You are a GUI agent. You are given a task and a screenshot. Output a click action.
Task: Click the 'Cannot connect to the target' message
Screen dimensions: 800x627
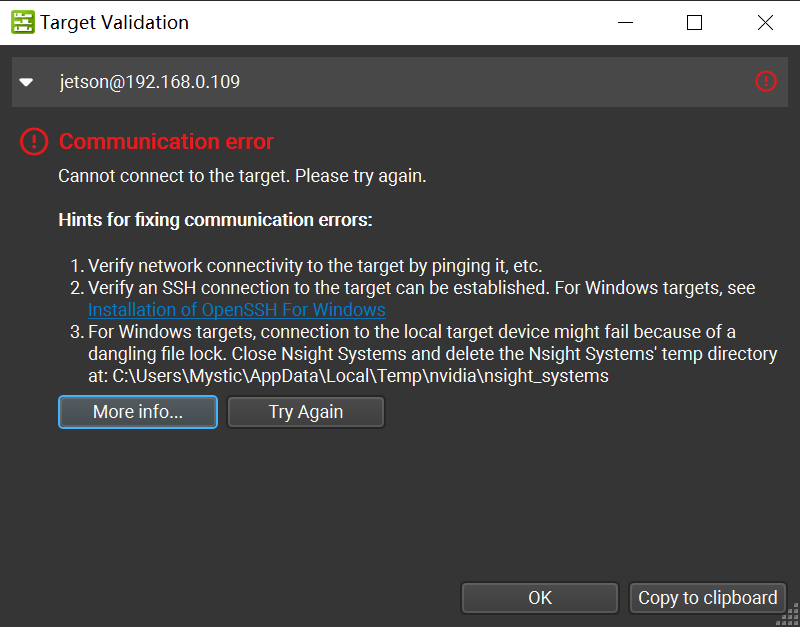[242, 177]
